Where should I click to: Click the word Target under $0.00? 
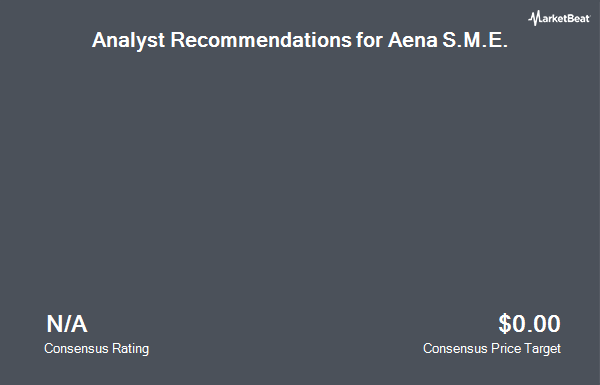coord(542,349)
